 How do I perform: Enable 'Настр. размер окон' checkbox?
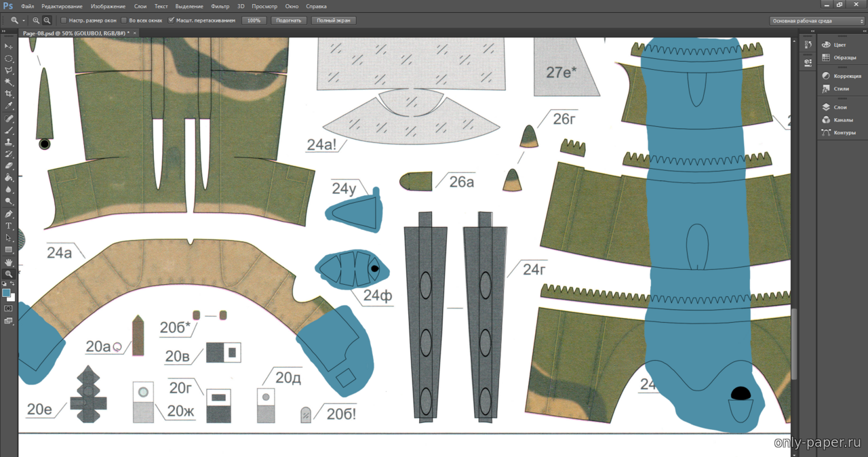(64, 20)
